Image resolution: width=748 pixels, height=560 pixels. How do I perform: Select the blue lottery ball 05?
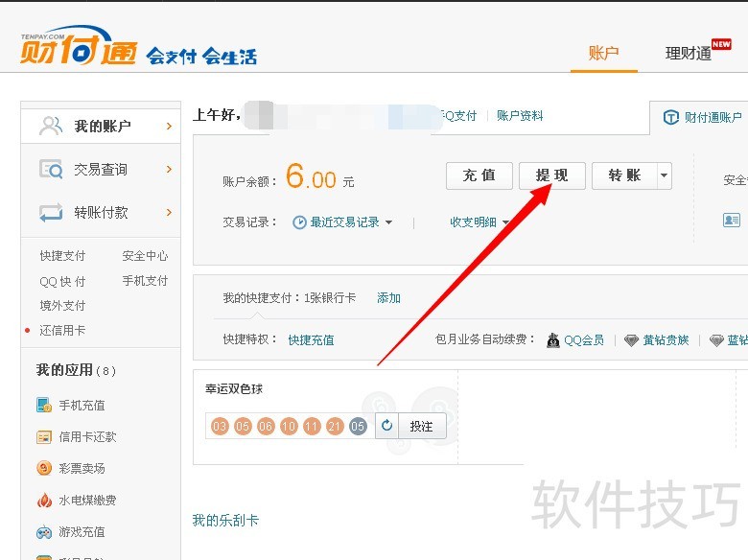tap(358, 426)
